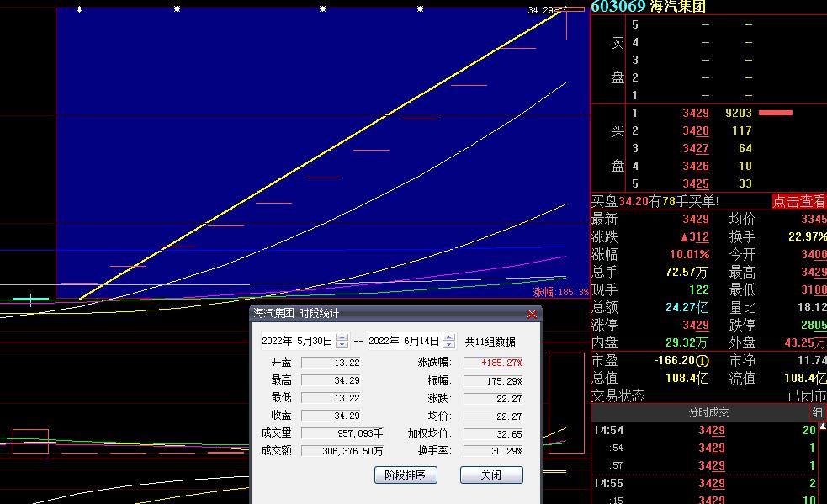Open the 细 detail tab
This screenshot has height=504, width=827.
click(817, 413)
